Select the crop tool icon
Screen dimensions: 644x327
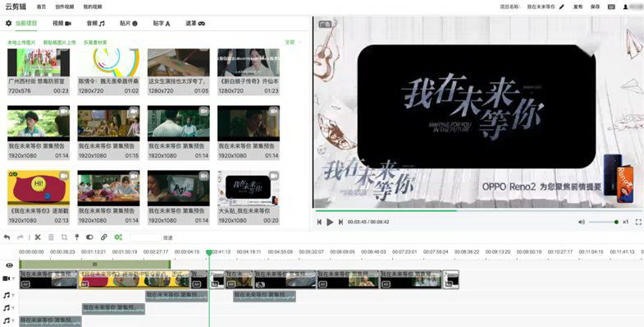click(x=64, y=237)
